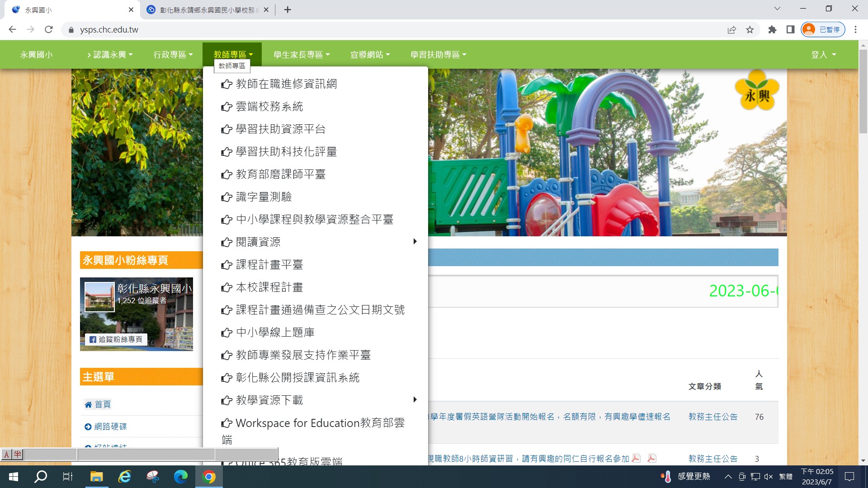Launch Microsoft Edge from taskbar

click(180, 477)
